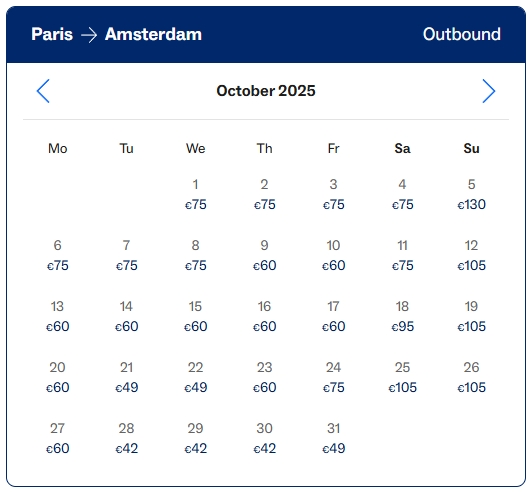Viewport: 531px width, 492px height.
Task: Pick October 31 fare €49
Action: 334,438
